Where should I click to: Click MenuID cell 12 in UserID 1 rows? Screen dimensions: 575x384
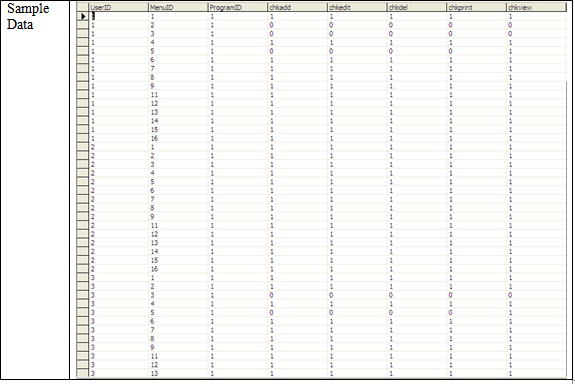click(x=178, y=103)
